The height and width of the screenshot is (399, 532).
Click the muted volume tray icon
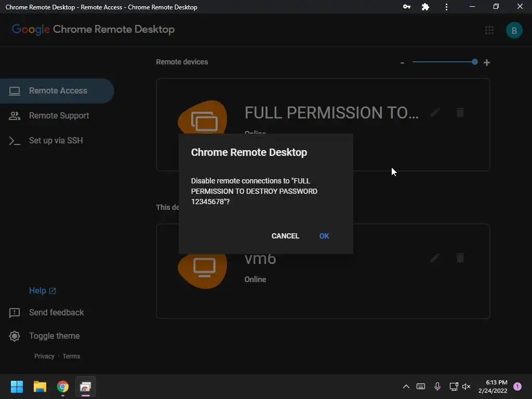coord(467,387)
